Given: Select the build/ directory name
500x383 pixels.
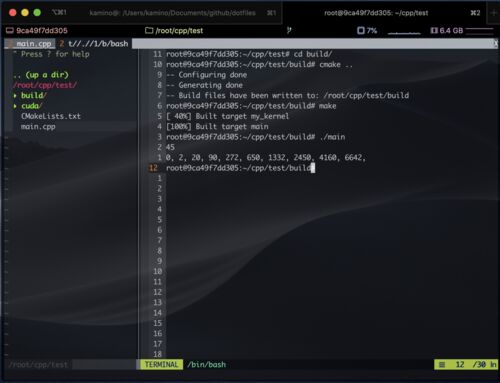Looking at the screenshot, I should click(34, 95).
